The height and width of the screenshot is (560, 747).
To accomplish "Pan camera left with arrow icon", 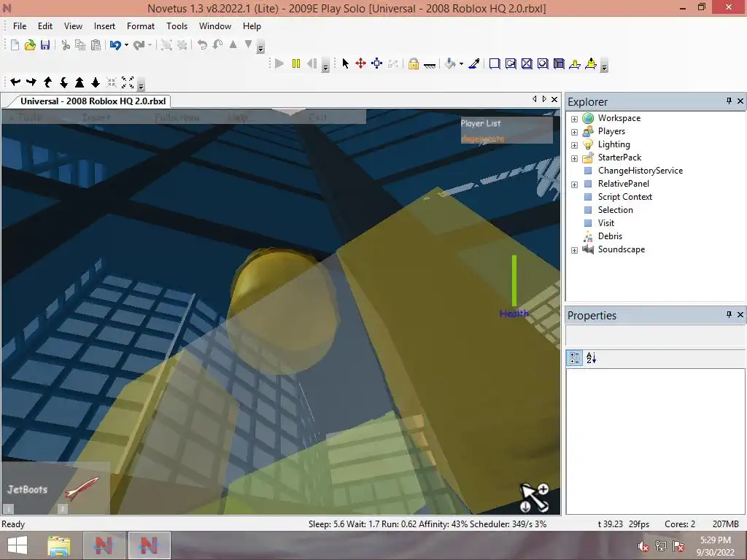I will [15, 82].
